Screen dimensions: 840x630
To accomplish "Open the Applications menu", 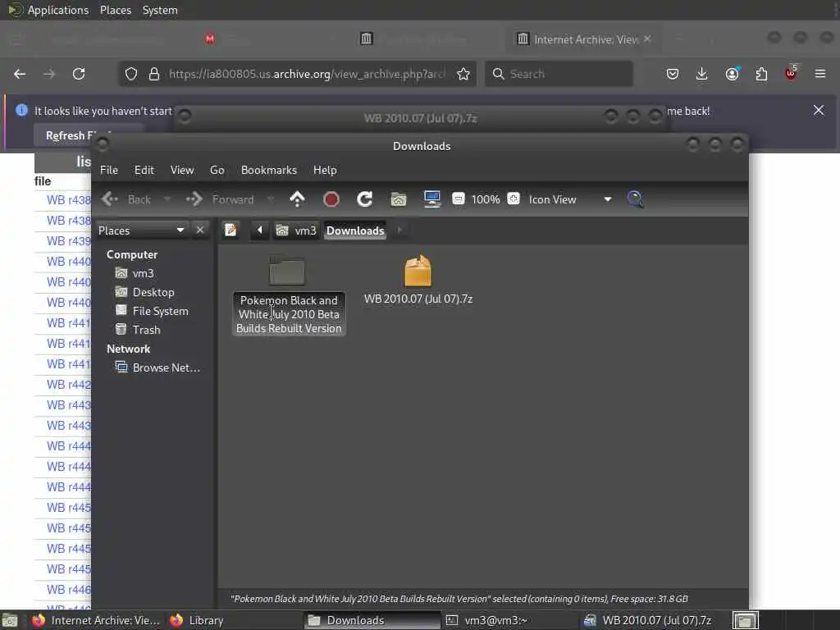I will [x=48, y=10].
